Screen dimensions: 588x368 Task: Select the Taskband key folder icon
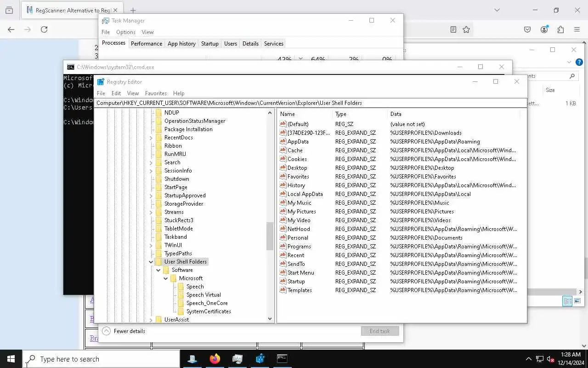159,237
